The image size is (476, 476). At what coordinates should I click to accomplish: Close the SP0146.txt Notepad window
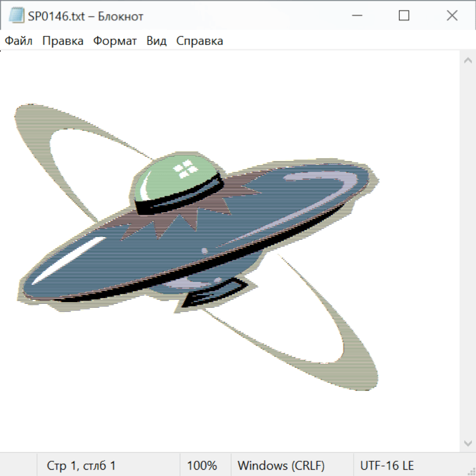point(452,16)
